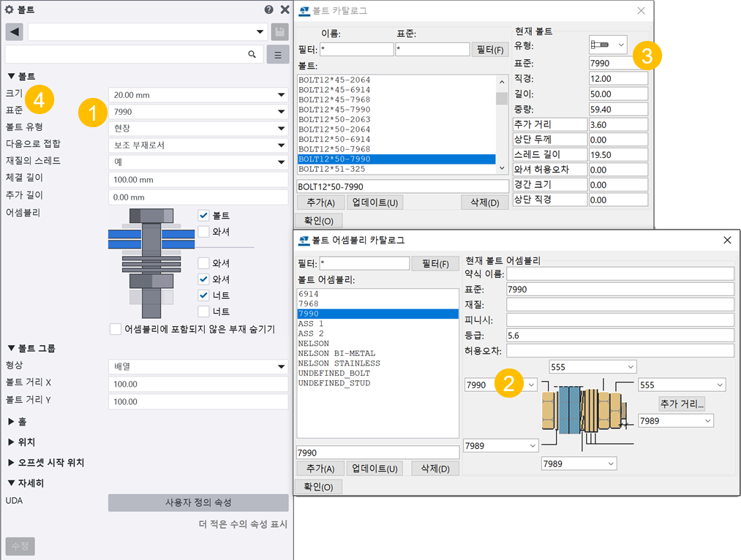
Task: Expand the 위치 section
Action: click(21, 442)
